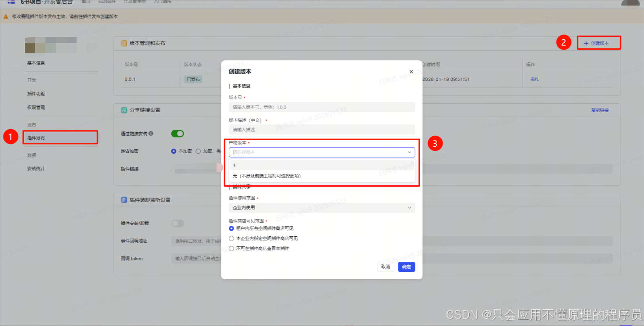Select the 加密 radio button
Viewport: 644px width, 326px height.
click(x=198, y=151)
